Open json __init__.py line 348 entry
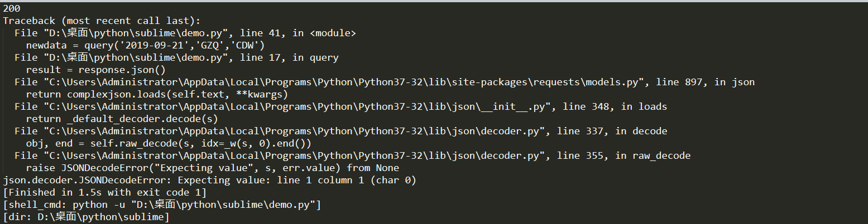The width and height of the screenshot is (868, 224). click(x=341, y=106)
